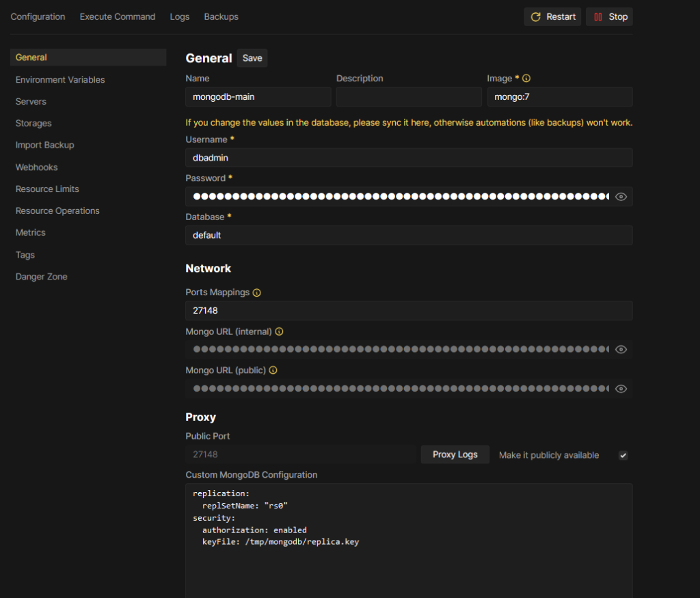
Task: Click the empty Description field
Action: [409, 97]
